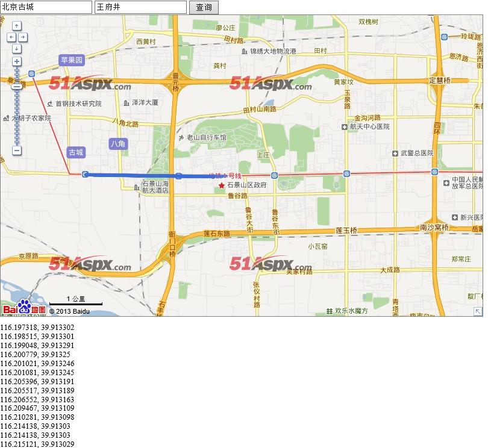Click the overview map toggle arrow at the map corner
This screenshot has height=448, width=488.
tap(478, 311)
